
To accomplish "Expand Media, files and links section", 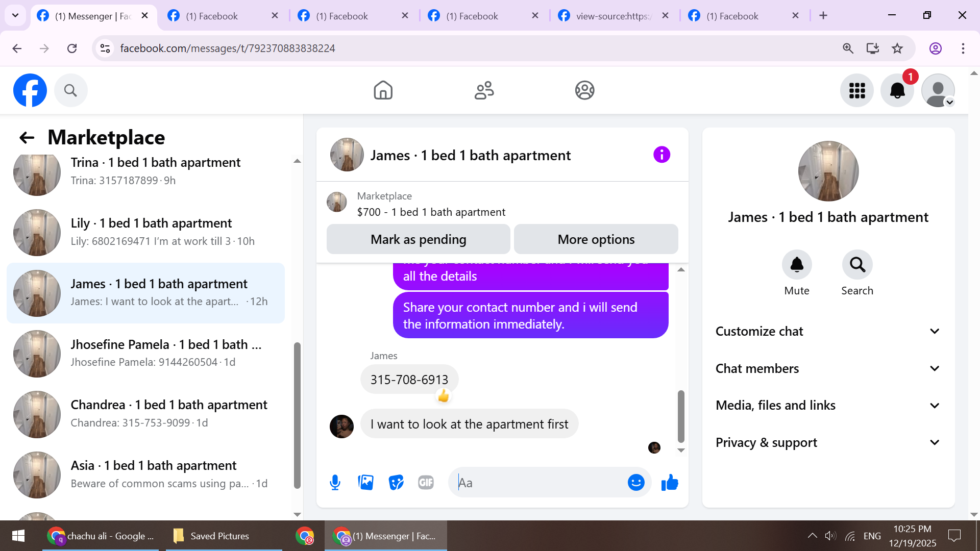I will (x=828, y=406).
